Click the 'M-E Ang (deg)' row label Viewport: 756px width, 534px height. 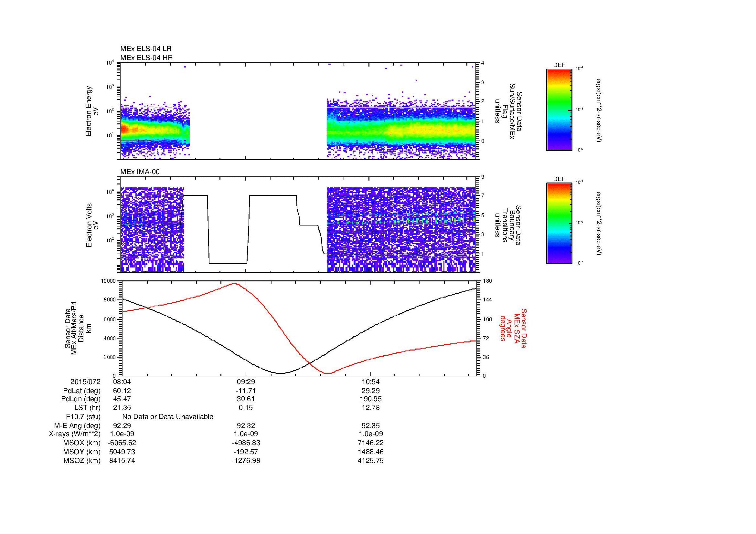(77, 425)
